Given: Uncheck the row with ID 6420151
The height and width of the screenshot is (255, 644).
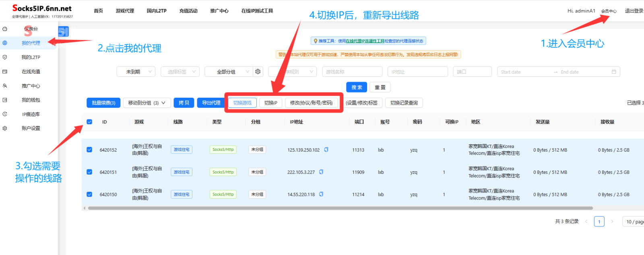Looking at the screenshot, I should coord(89,172).
